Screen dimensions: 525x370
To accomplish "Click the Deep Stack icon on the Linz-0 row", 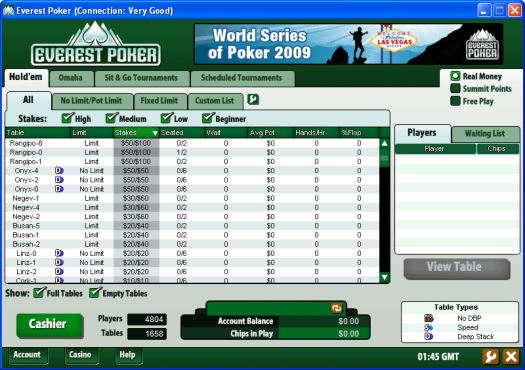I will coord(59,253).
